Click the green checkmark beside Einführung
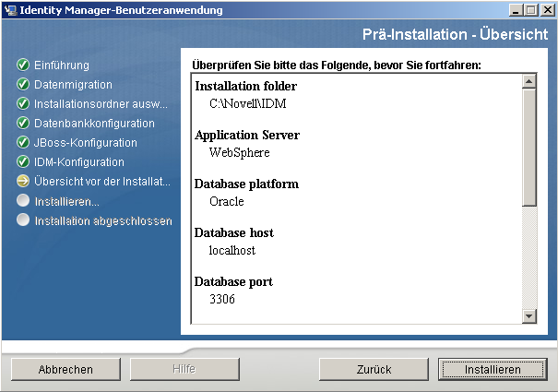Screen dimensions: 558x392 point(23,65)
